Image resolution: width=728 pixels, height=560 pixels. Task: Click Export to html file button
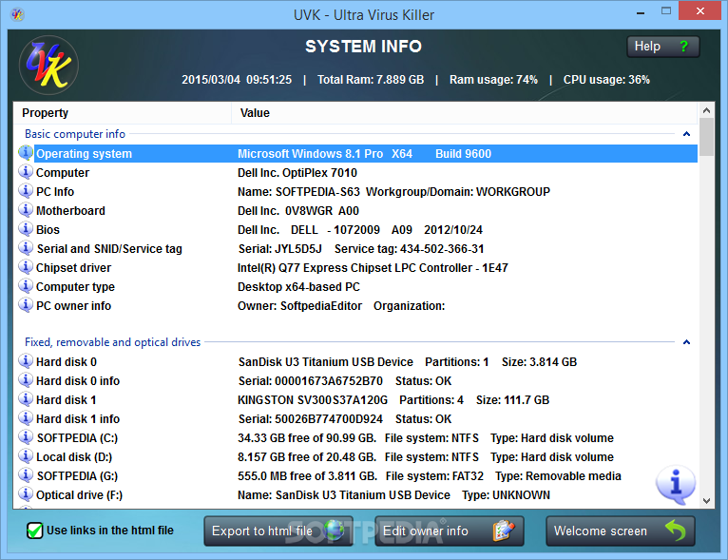coord(278,531)
